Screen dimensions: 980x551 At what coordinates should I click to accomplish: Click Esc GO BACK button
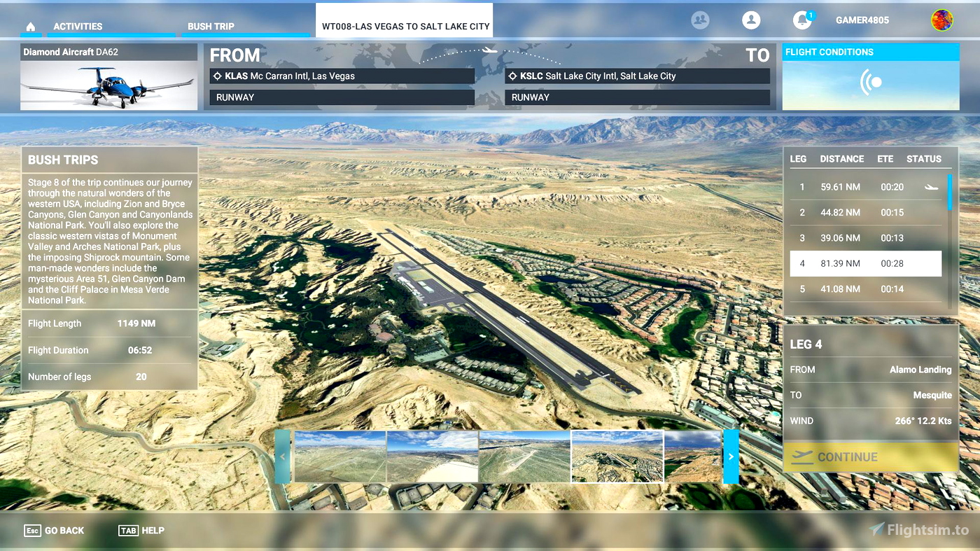point(54,531)
